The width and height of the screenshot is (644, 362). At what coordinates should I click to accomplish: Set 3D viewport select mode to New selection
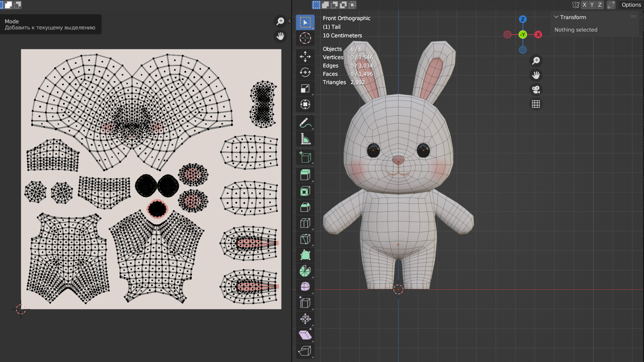point(316,5)
